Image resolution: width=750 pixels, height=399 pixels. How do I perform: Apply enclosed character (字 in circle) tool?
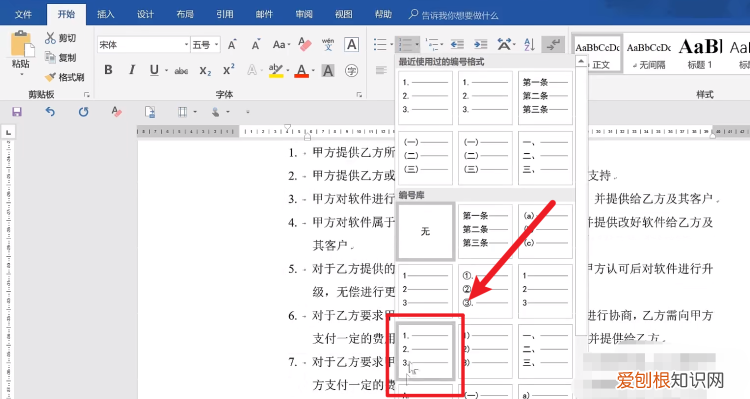(x=352, y=71)
